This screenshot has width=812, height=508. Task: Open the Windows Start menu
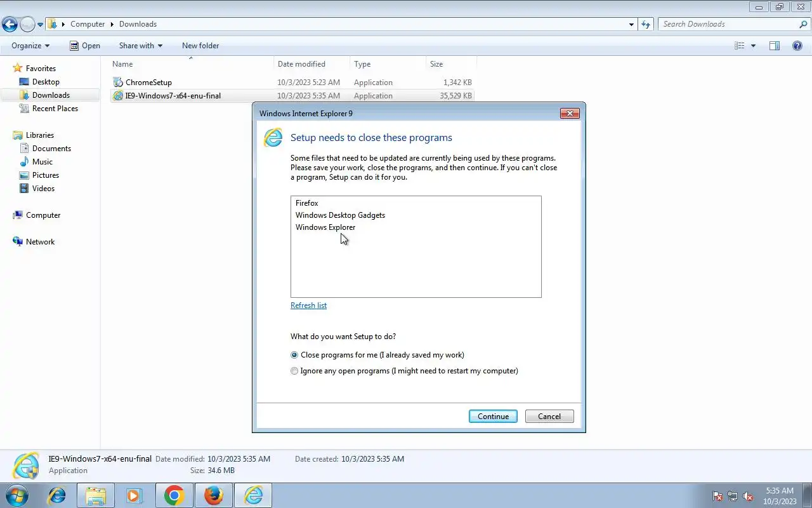16,495
